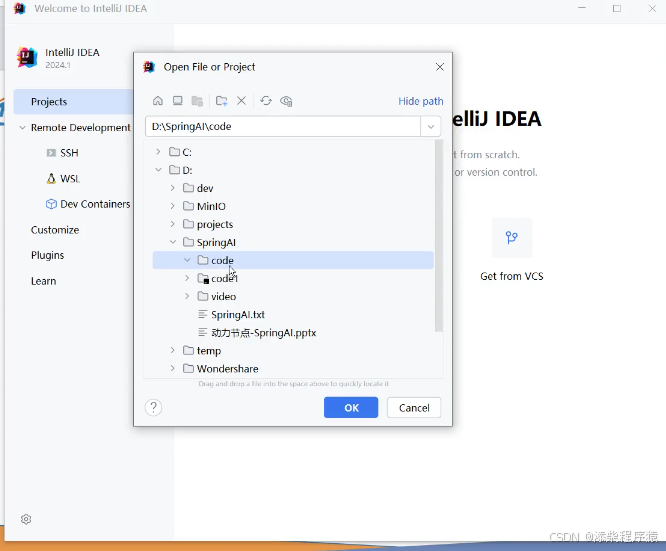Image resolution: width=666 pixels, height=551 pixels.
Task: Expand the code1 folder
Action: point(187,278)
